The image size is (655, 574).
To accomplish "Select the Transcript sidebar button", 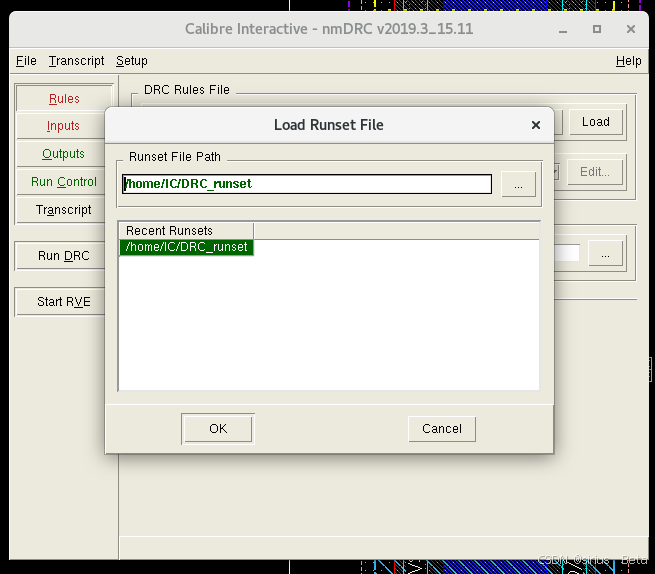I will tap(61, 210).
